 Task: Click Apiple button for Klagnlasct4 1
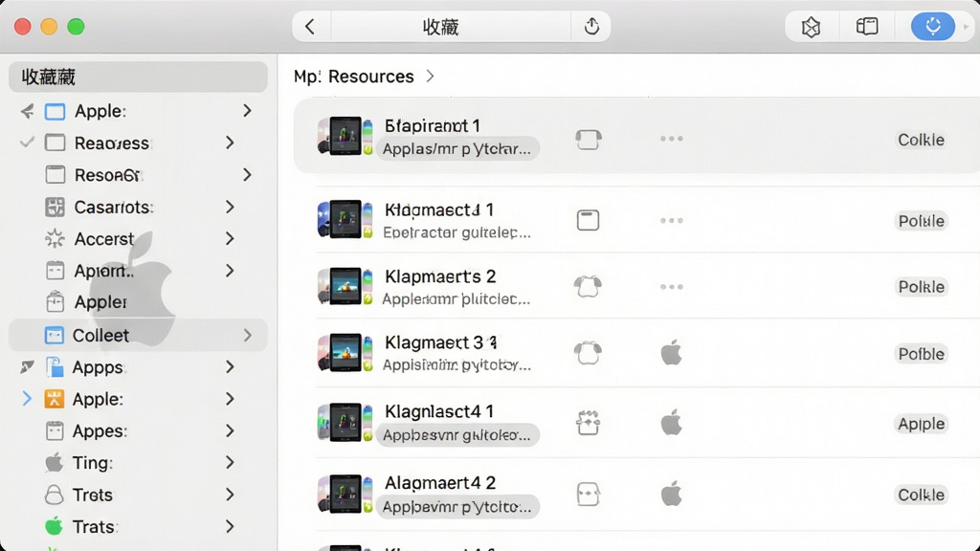(921, 424)
